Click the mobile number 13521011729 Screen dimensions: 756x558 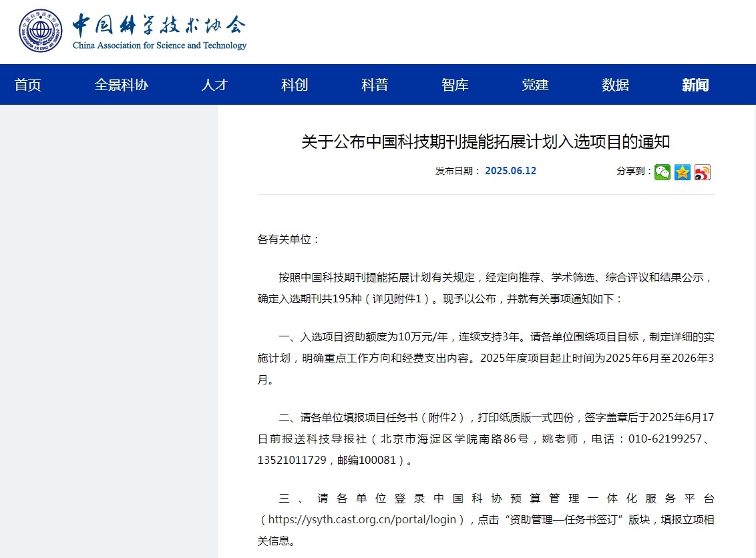tap(292, 460)
